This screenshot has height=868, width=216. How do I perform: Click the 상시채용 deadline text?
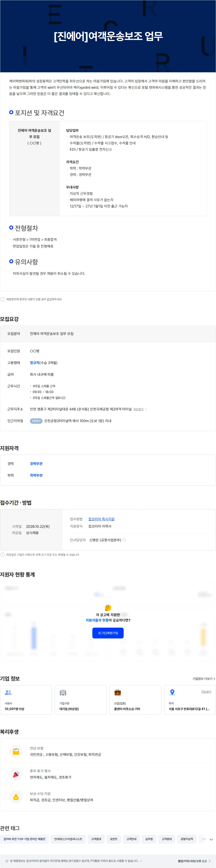(x=32, y=533)
